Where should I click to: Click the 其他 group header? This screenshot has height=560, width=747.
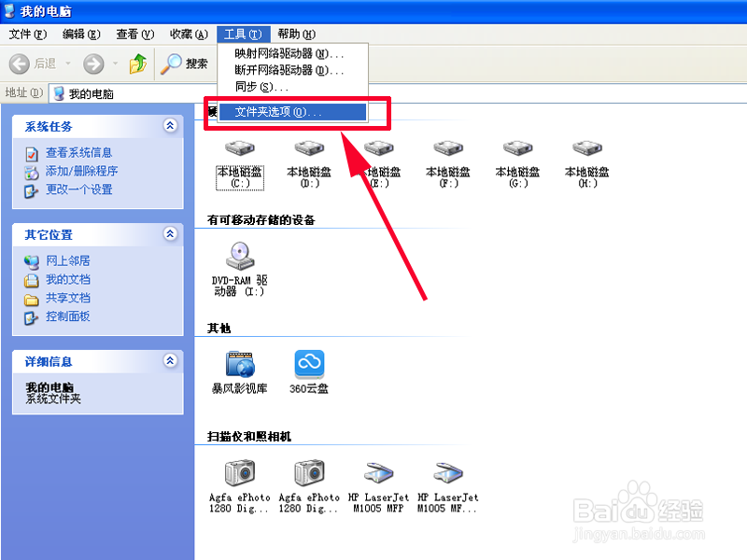(219, 329)
